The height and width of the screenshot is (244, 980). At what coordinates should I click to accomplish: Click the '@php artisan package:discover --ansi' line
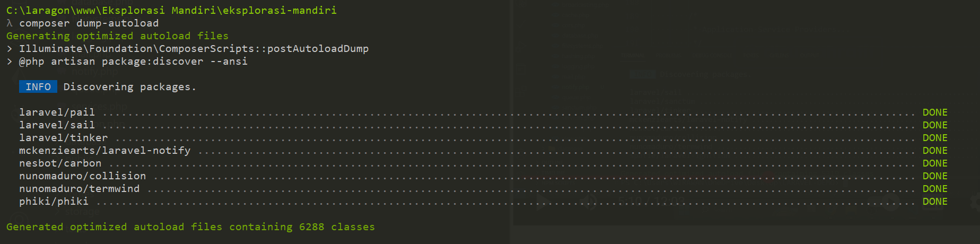pyautogui.click(x=133, y=62)
